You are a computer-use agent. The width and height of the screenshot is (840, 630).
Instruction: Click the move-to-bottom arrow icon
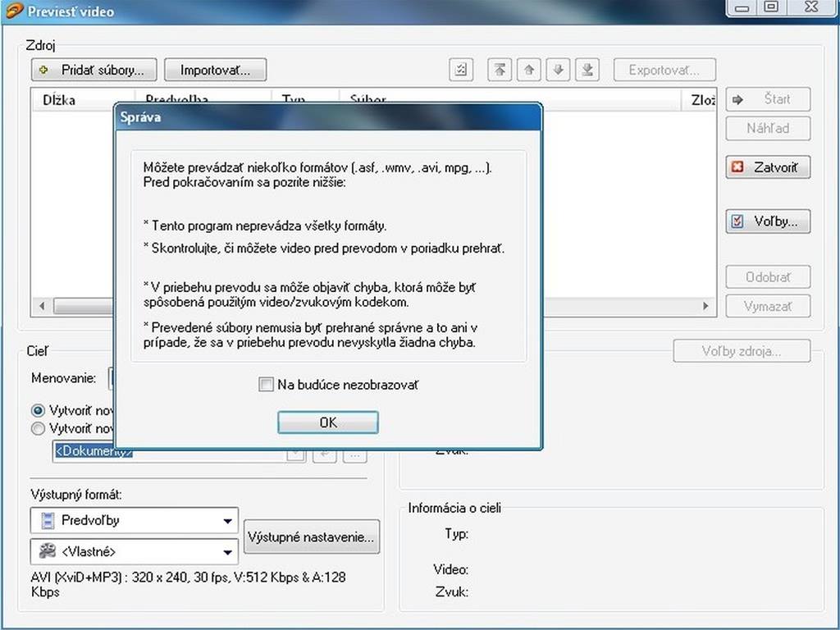click(587, 70)
